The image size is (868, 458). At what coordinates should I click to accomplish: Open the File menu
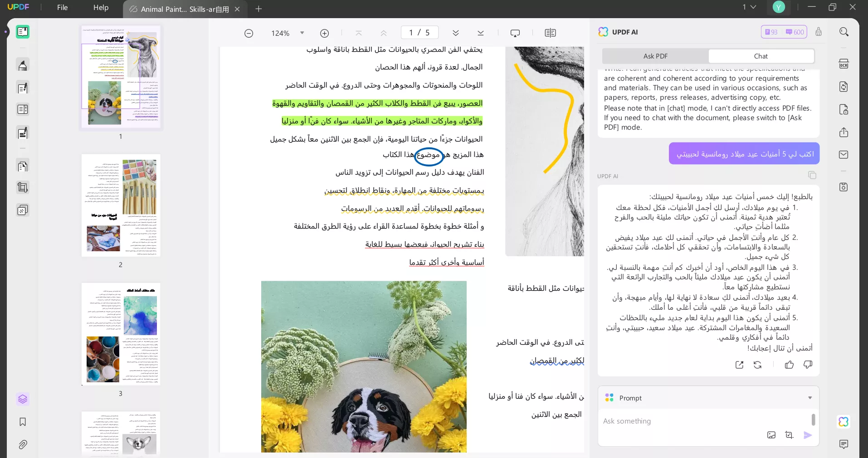62,7
